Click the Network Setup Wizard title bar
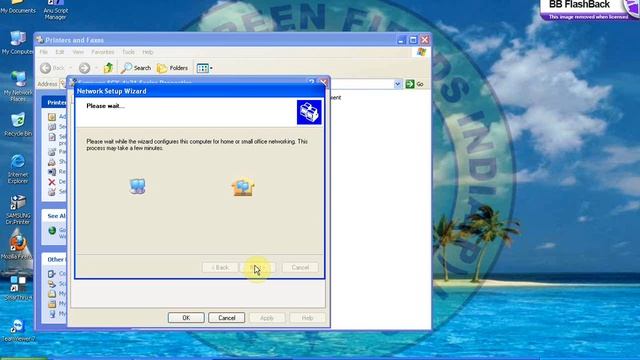Screen dimensions: 640x360 (200, 91)
